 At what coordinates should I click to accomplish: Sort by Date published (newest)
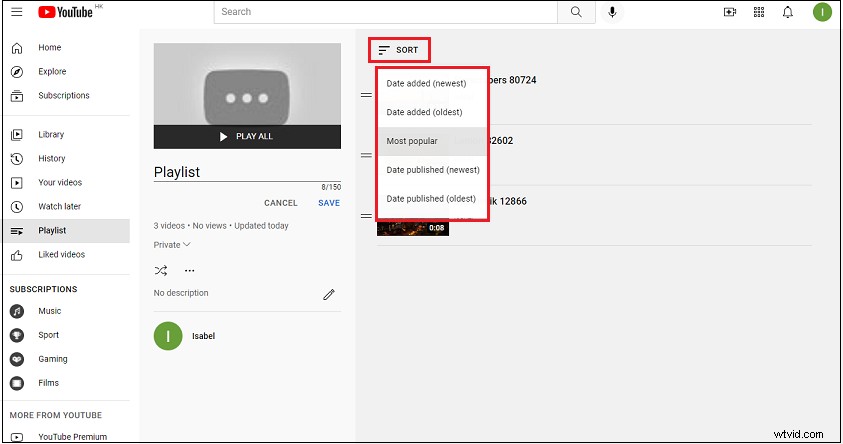click(433, 170)
